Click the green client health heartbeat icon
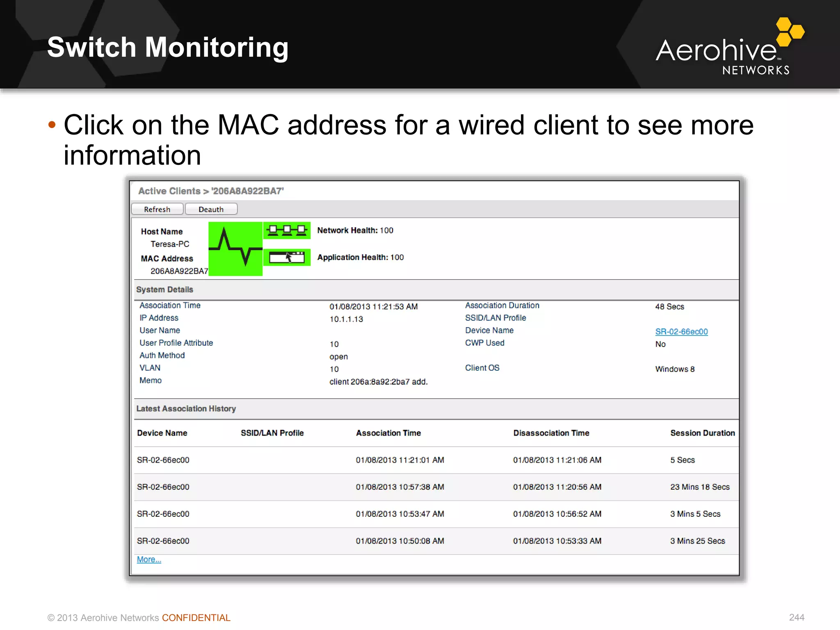840x630 pixels. [235, 249]
